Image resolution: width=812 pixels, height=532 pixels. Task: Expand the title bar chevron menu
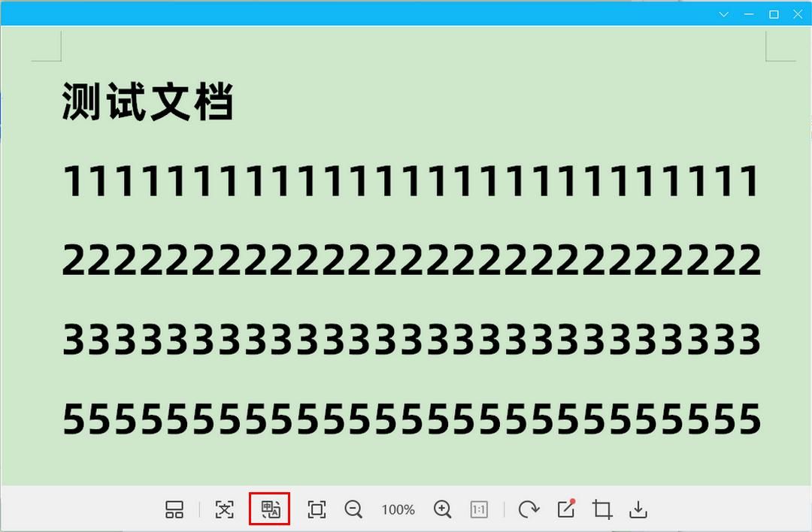coord(723,14)
